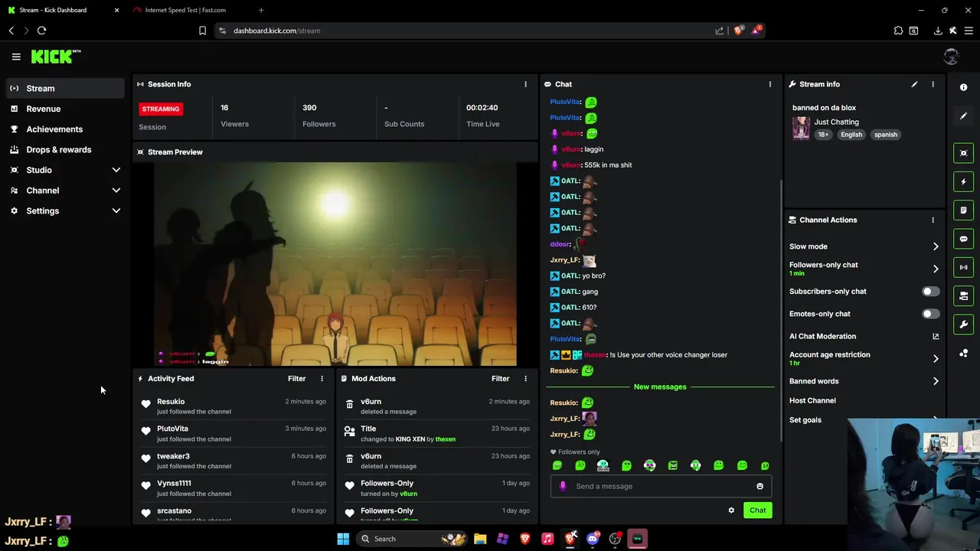Toggle the channel actions widget icon

pos(964,296)
